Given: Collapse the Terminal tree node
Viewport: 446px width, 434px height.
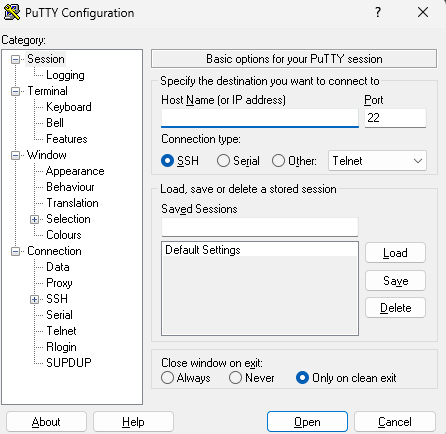Looking at the screenshot, I should pyautogui.click(x=15, y=91).
